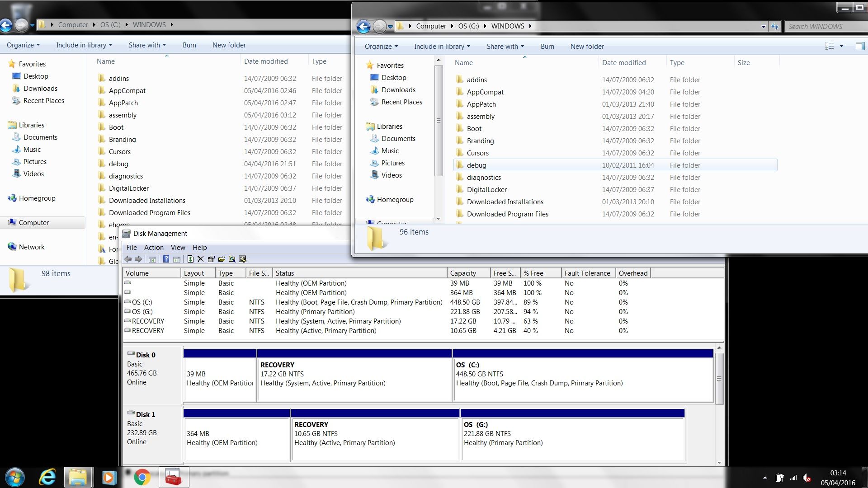Open Include in library dropdown in OS (C:) window
The width and height of the screenshot is (868, 488).
[x=84, y=45]
